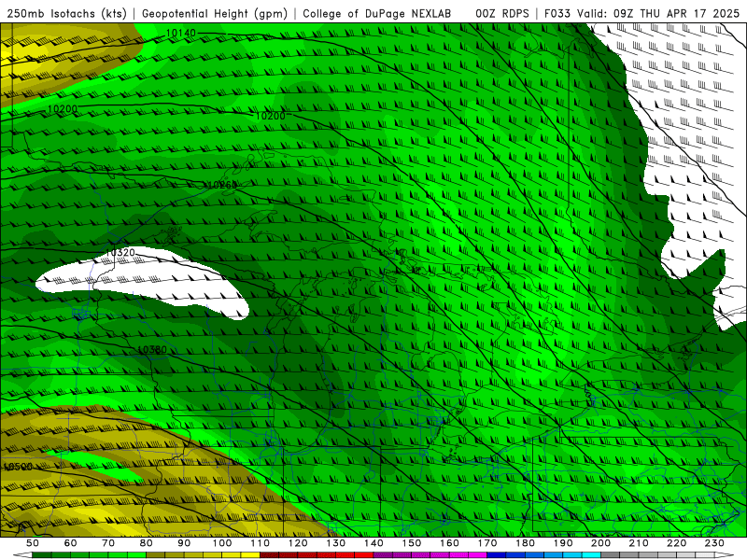747x560 pixels.
Task: Click the 10260 height contour label
Action: (222, 185)
